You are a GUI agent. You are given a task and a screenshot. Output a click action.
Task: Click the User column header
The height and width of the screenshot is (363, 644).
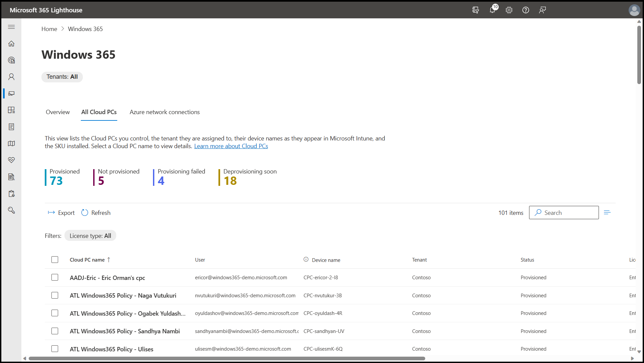[x=200, y=260]
